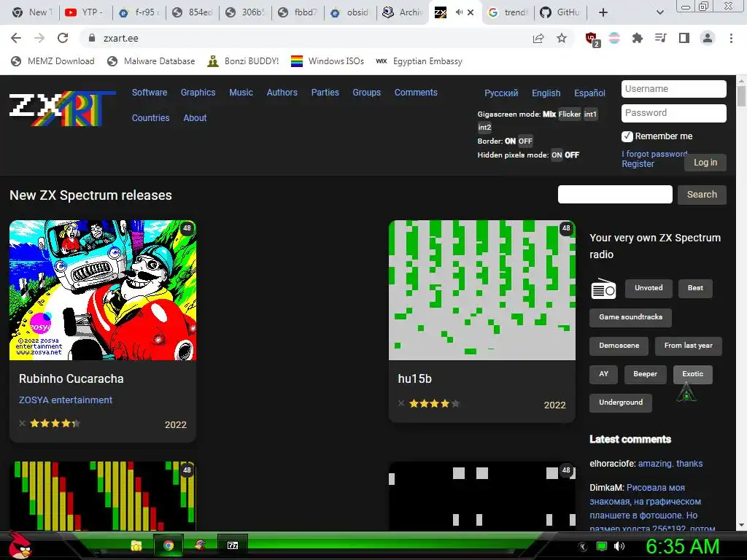The height and width of the screenshot is (560, 747).
Task: Click the volume speaker tray icon
Action: tap(619, 546)
